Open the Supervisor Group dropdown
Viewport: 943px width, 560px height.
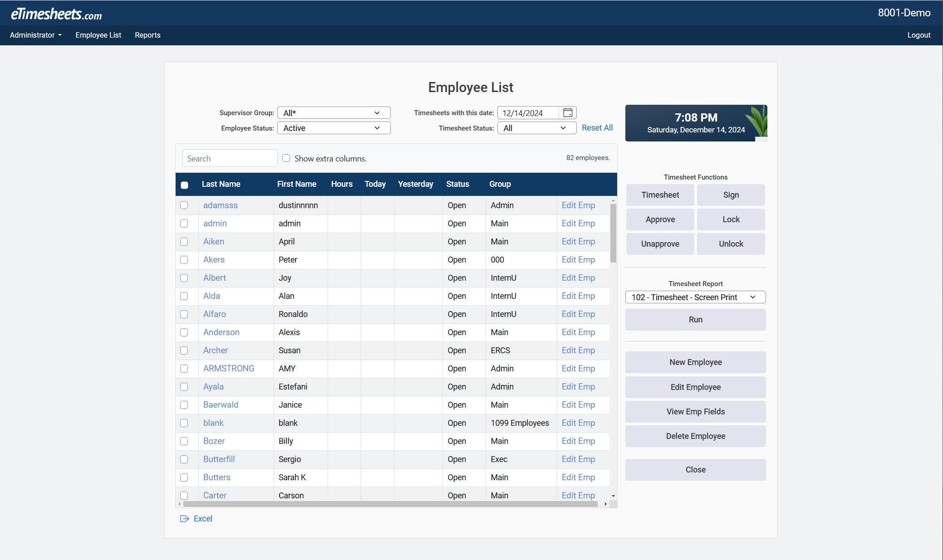[x=334, y=112]
